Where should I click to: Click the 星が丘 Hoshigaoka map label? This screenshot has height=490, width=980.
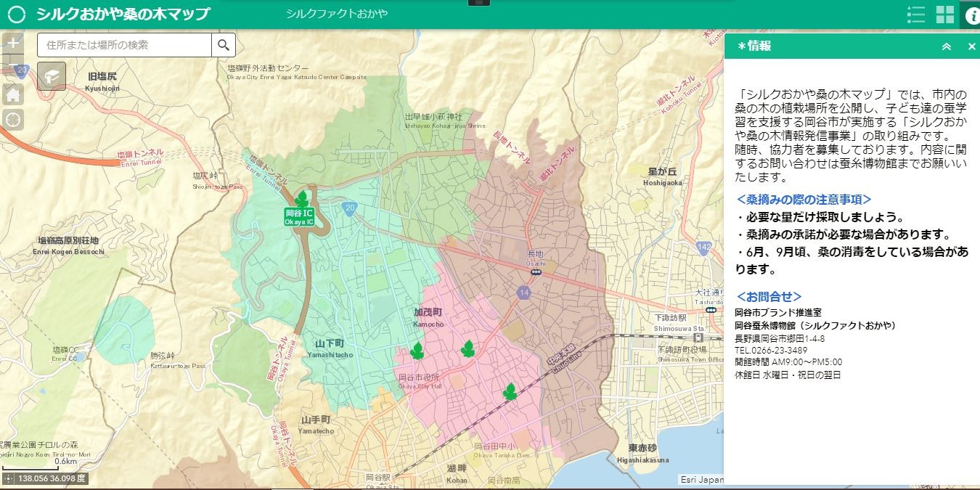tap(662, 176)
